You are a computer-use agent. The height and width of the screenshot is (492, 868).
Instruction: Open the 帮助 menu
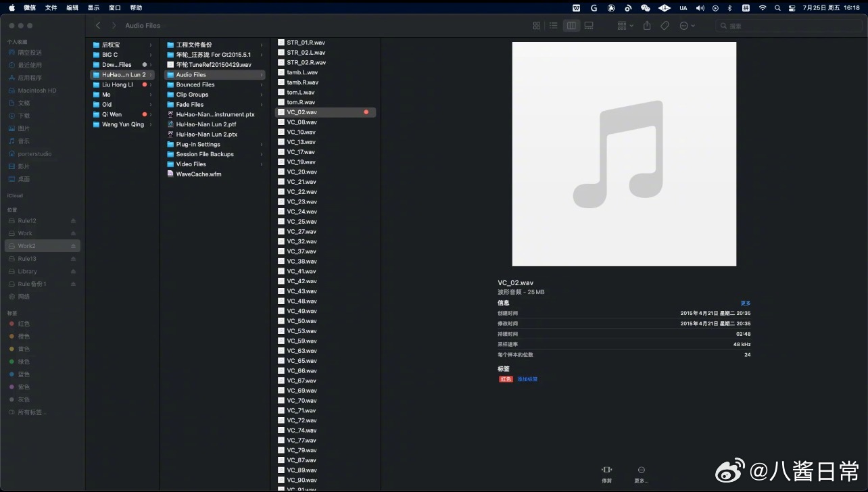coord(136,7)
